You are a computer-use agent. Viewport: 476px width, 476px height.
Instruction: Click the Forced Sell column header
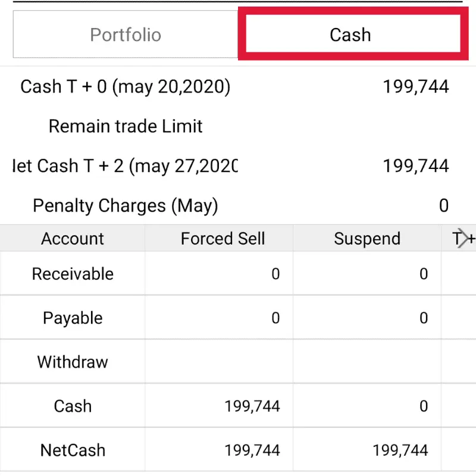pyautogui.click(x=223, y=238)
